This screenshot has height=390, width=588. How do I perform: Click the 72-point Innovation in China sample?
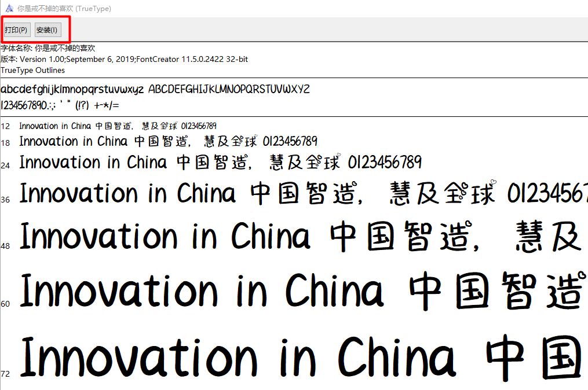point(301,357)
